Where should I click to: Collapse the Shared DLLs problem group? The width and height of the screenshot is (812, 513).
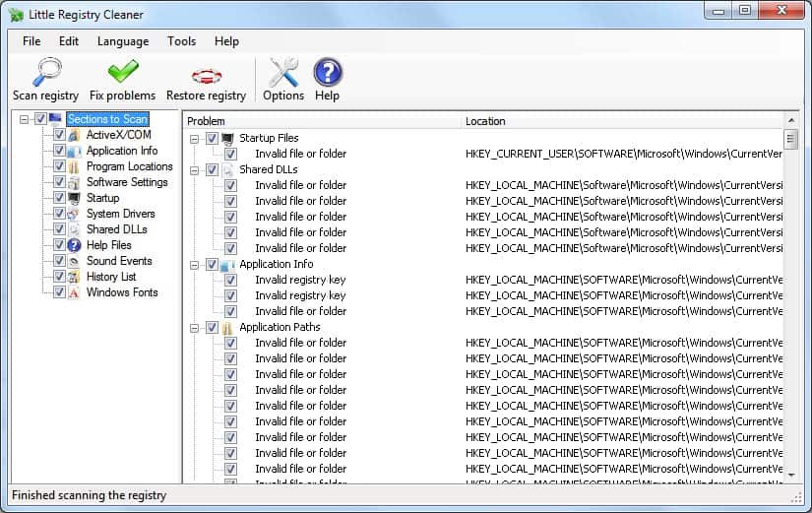point(195,170)
